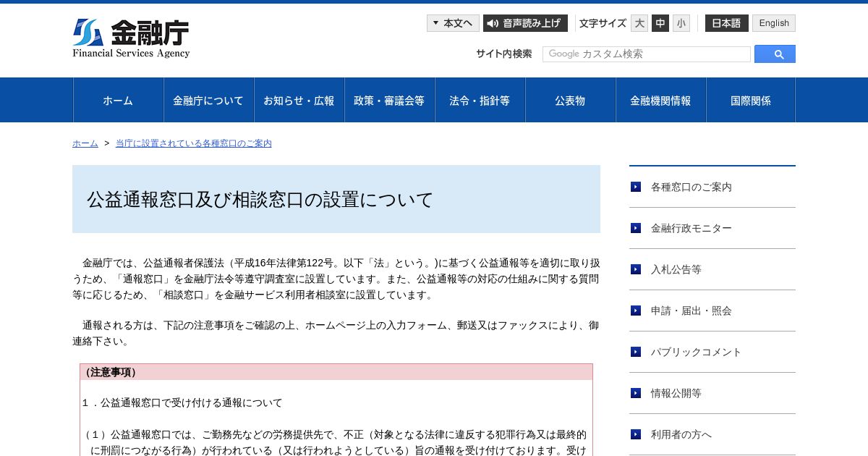Switch the language to English

point(774,23)
